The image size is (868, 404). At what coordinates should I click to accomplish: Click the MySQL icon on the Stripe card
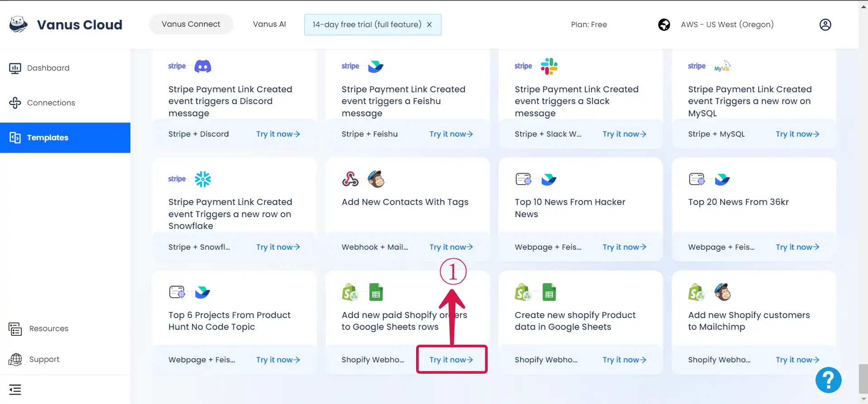(722, 67)
